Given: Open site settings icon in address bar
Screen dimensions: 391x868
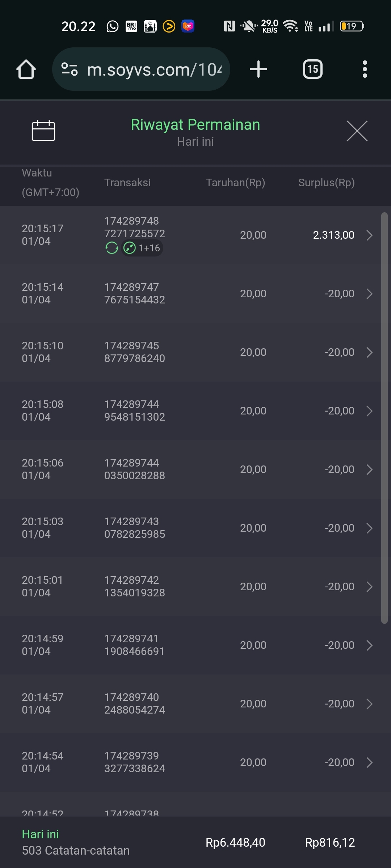Looking at the screenshot, I should [x=70, y=69].
